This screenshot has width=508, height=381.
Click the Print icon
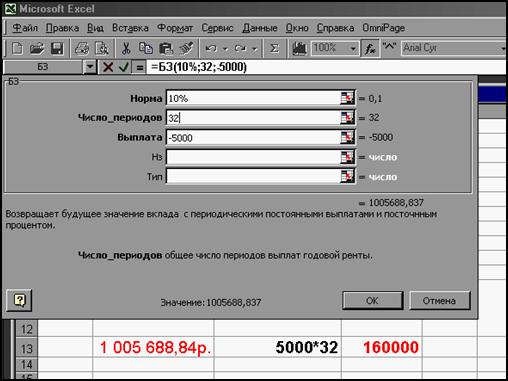click(82, 49)
